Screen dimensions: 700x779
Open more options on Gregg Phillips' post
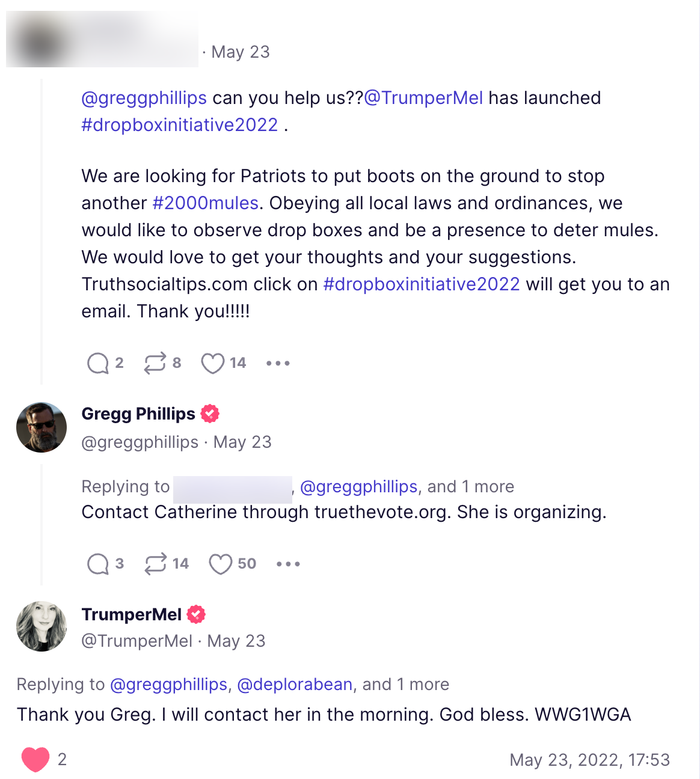pyautogui.click(x=288, y=564)
